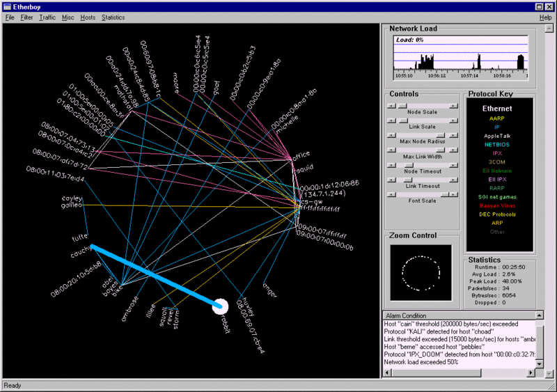The image size is (557, 392).
Task: Select the 'Network load exceeded 50%' alarm
Action: pyautogui.click(x=421, y=362)
